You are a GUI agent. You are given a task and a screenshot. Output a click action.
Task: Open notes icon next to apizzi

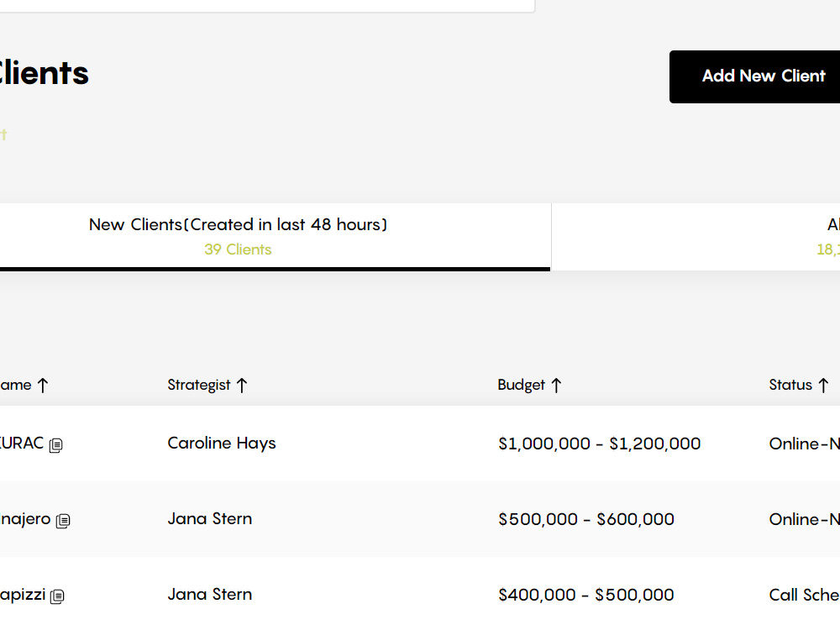(x=57, y=596)
